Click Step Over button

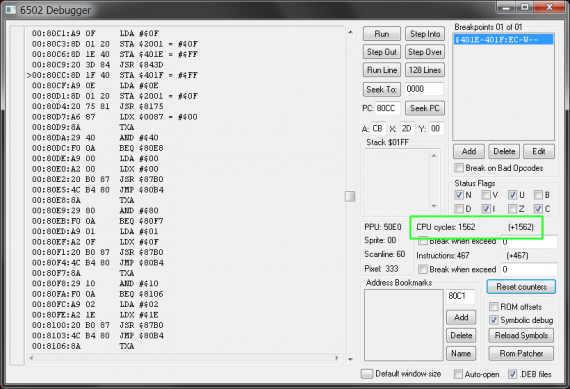(x=425, y=52)
